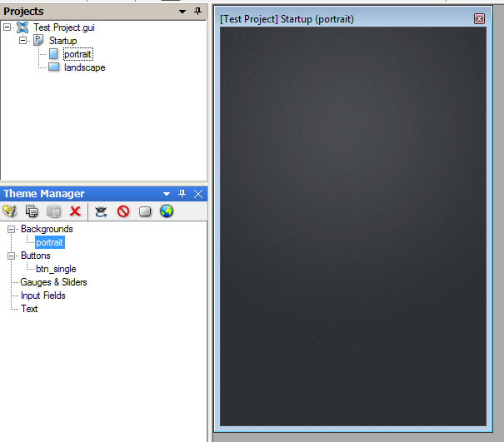The width and height of the screenshot is (504, 442).
Task: Click the paste icon in Theme Manager toolbar
Action: [54, 211]
